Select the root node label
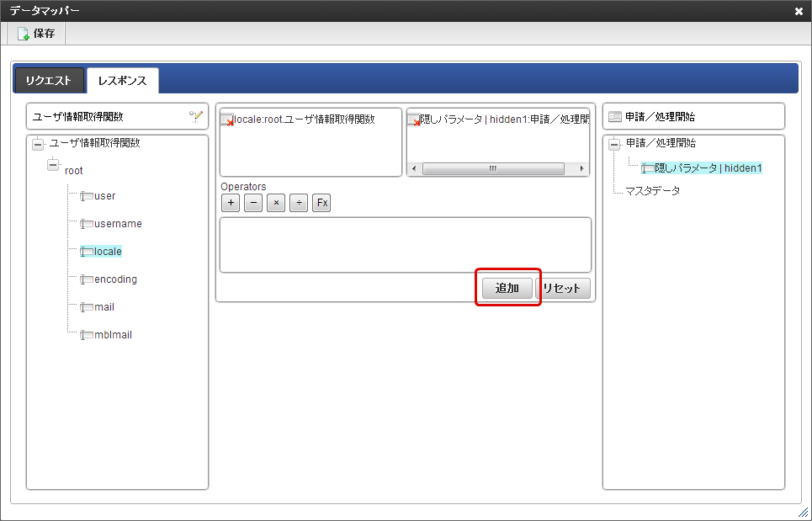This screenshot has height=521, width=812. click(73, 171)
